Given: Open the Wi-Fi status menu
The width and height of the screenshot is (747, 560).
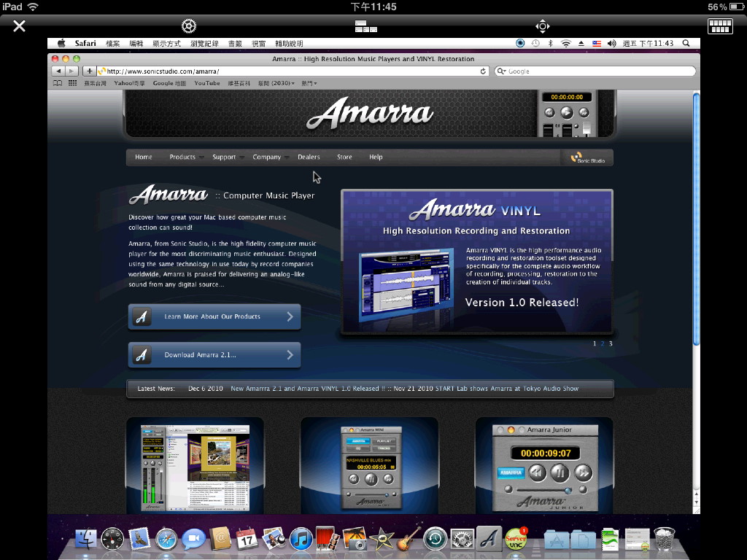Looking at the screenshot, I should (x=565, y=43).
